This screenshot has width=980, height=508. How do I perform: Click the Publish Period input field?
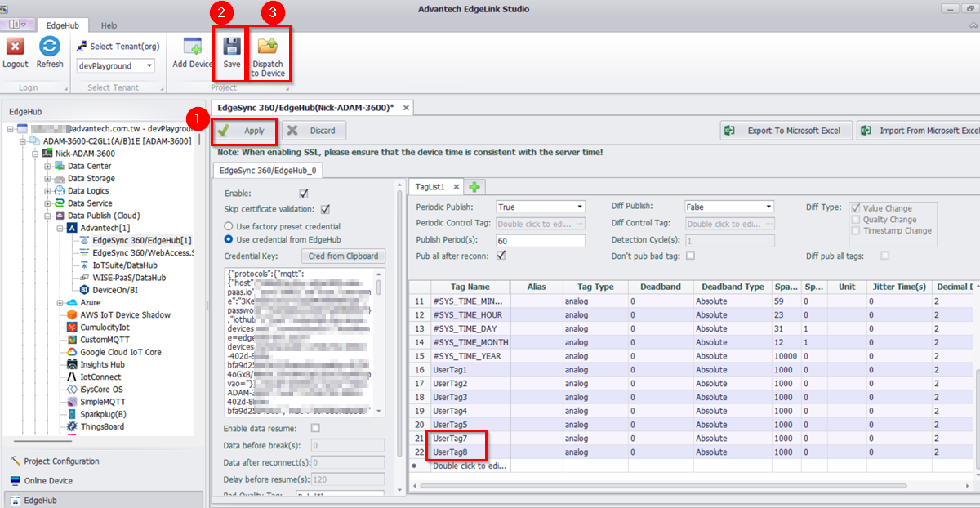click(540, 241)
